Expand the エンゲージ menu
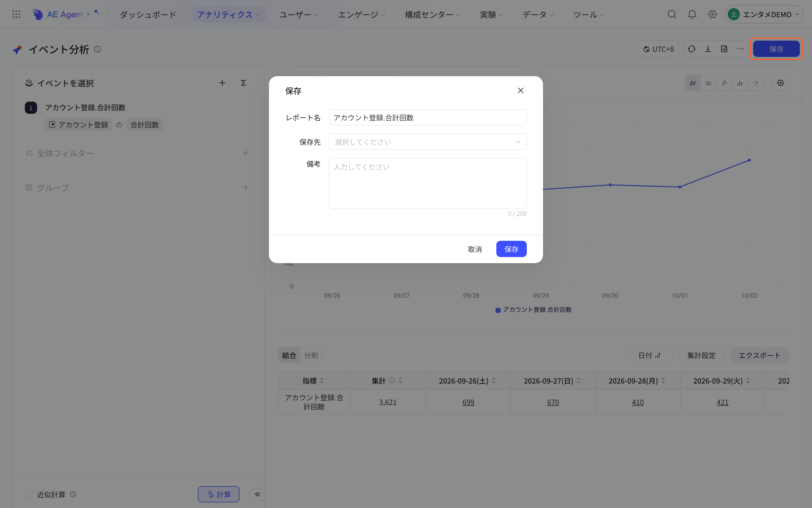812x508 pixels. coord(361,14)
